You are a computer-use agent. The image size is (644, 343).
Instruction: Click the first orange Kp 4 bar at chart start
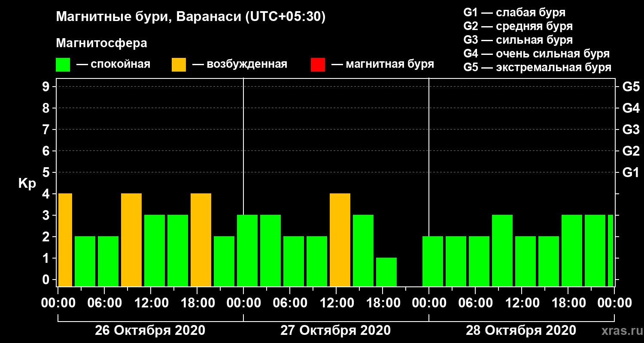click(65, 240)
